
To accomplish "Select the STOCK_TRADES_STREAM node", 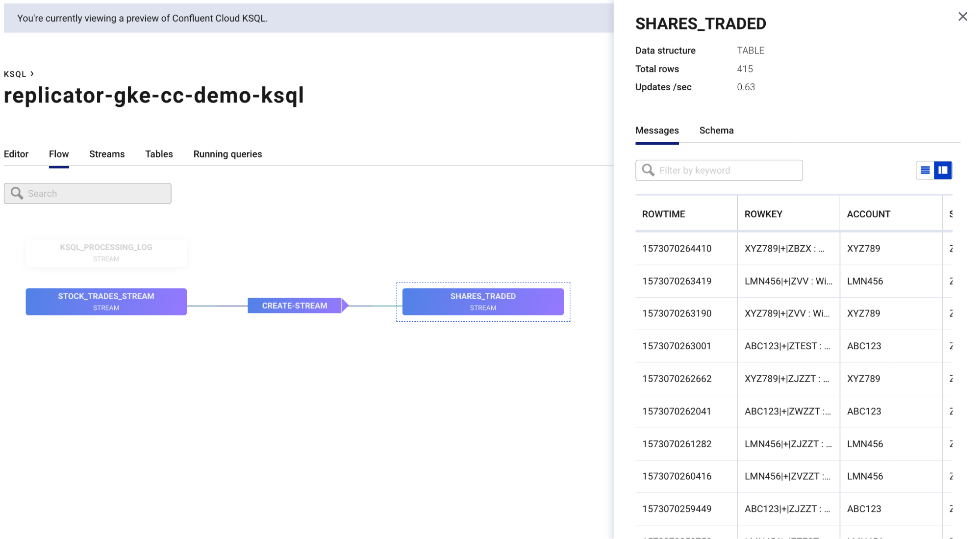I will point(106,302).
